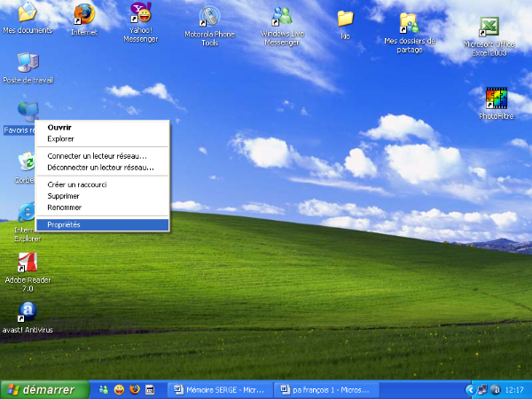Select avast! Antivirus desktop icon
The image size is (532, 399).
tap(27, 312)
